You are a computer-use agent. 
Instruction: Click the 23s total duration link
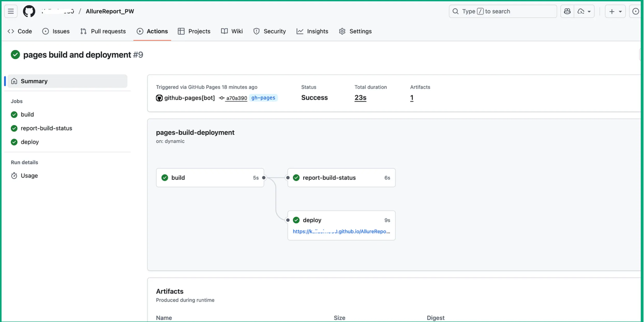pyautogui.click(x=360, y=98)
